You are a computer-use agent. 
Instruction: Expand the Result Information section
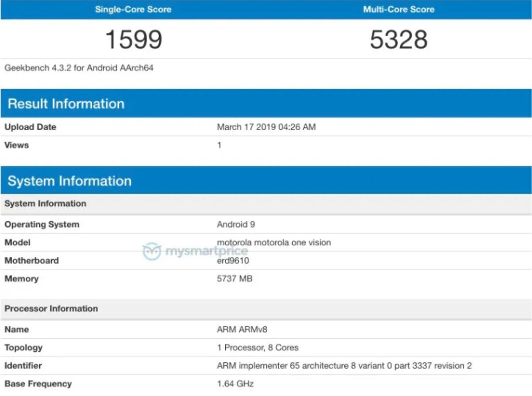[x=66, y=104]
